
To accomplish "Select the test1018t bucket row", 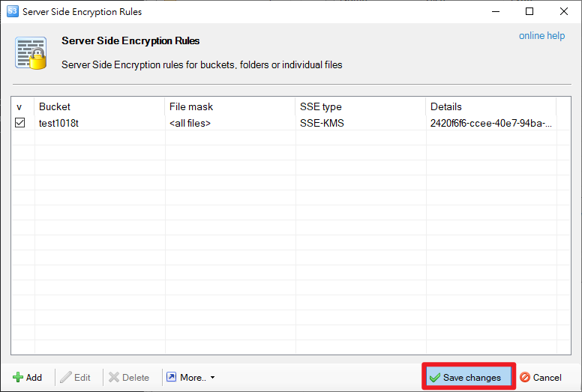I will [x=291, y=123].
